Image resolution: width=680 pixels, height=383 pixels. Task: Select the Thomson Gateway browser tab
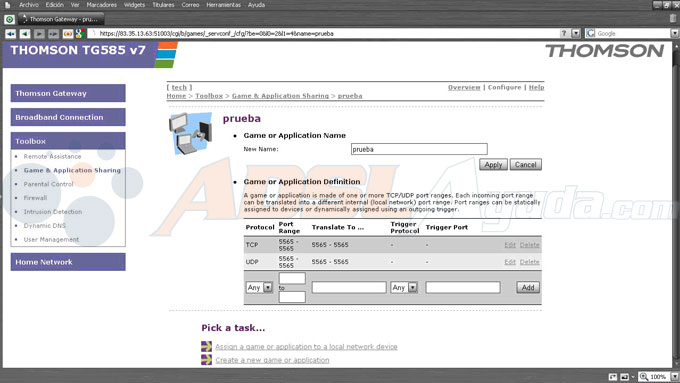click(61, 19)
